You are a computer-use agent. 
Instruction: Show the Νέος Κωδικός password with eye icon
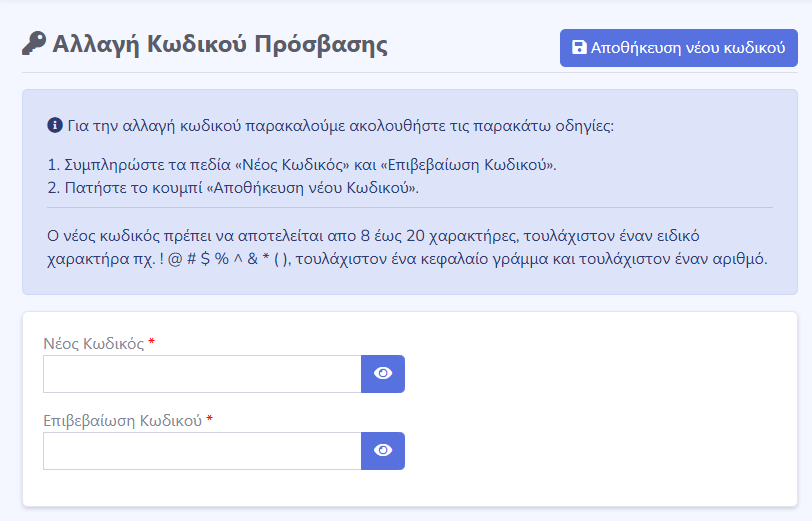383,374
